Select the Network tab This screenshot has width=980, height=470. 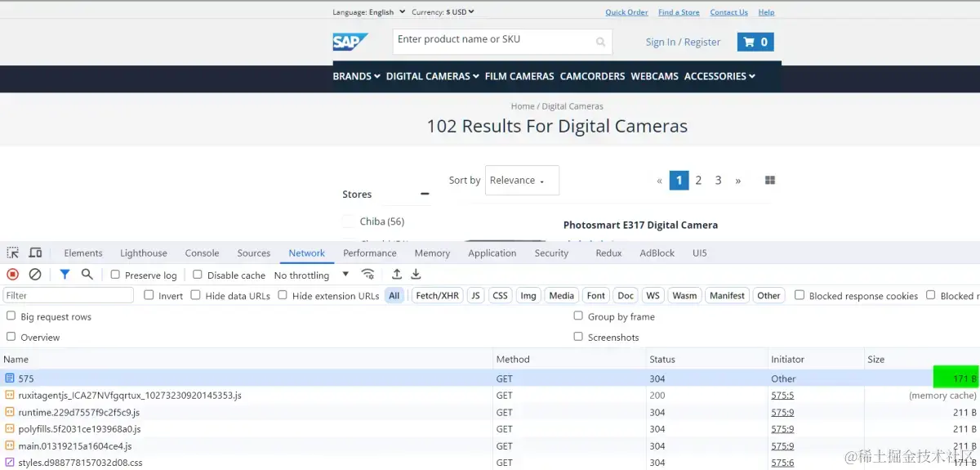(x=307, y=253)
